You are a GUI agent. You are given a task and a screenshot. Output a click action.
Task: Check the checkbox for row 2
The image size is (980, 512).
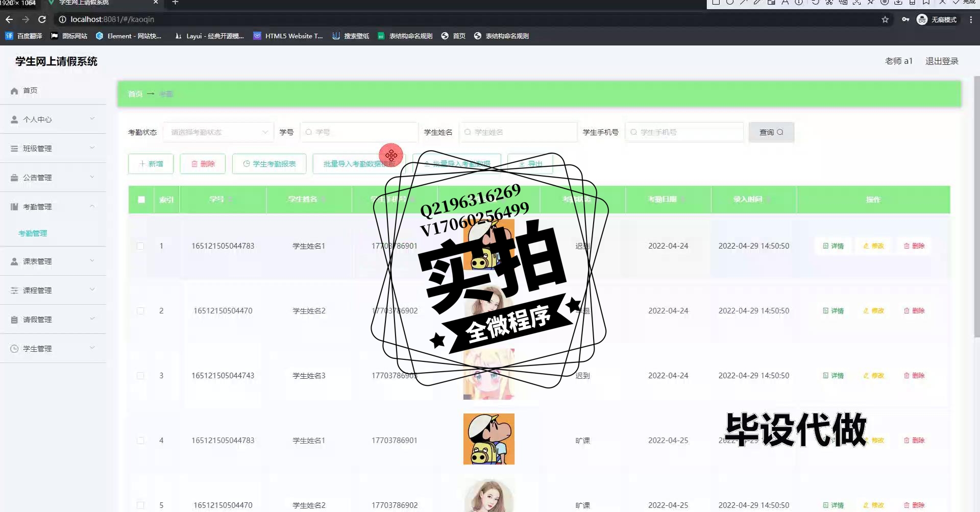[x=140, y=311]
